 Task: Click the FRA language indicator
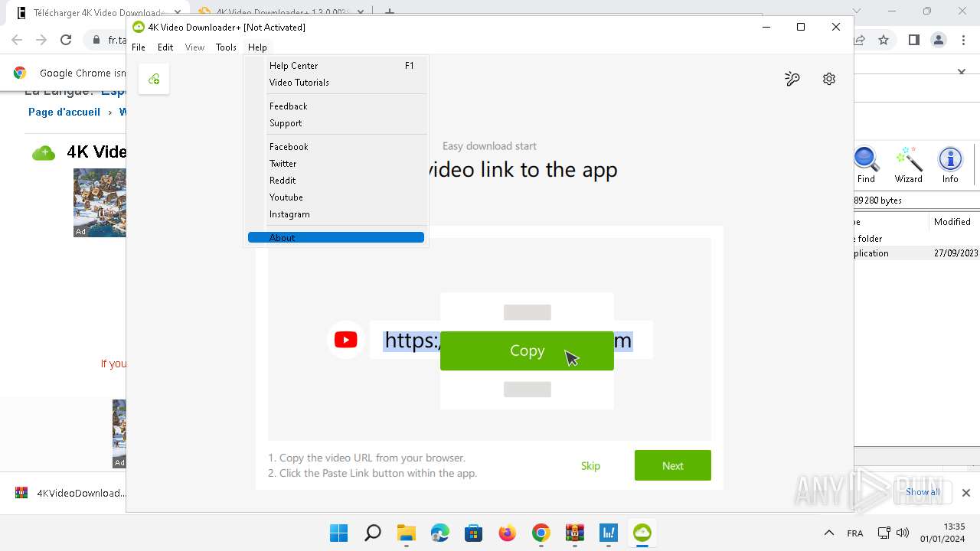click(855, 533)
